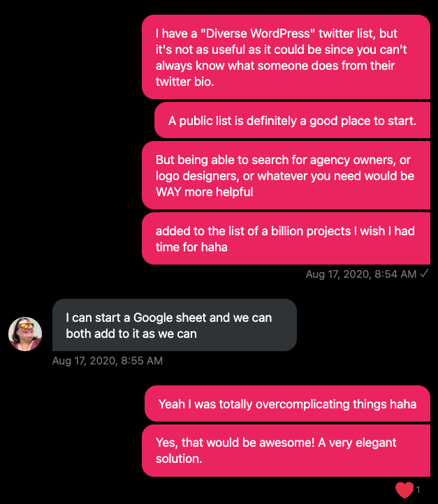
Task: Select the "list of a billion projects" message
Action: [x=286, y=239]
